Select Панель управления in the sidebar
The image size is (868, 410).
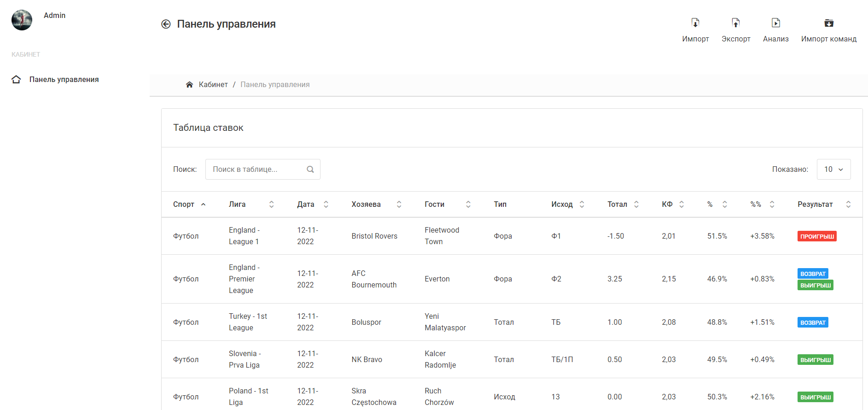pyautogui.click(x=64, y=79)
